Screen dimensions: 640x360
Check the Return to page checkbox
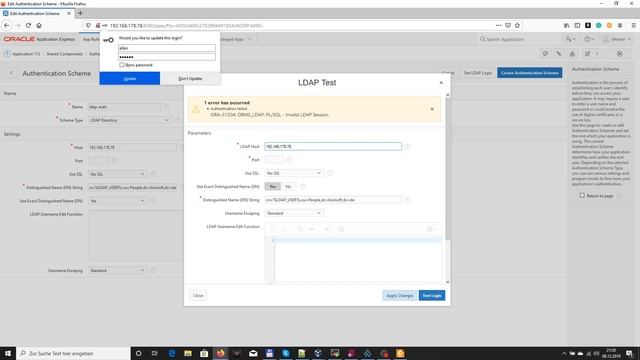click(582, 196)
